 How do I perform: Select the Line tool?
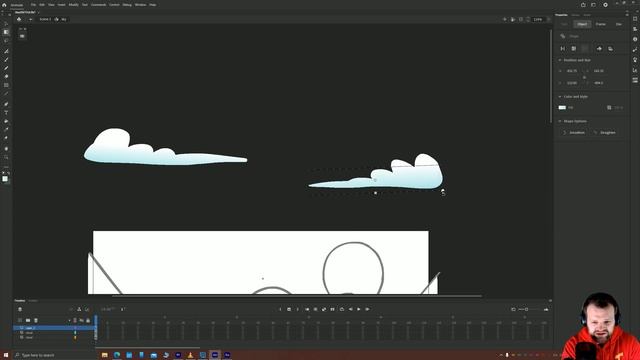[6, 94]
